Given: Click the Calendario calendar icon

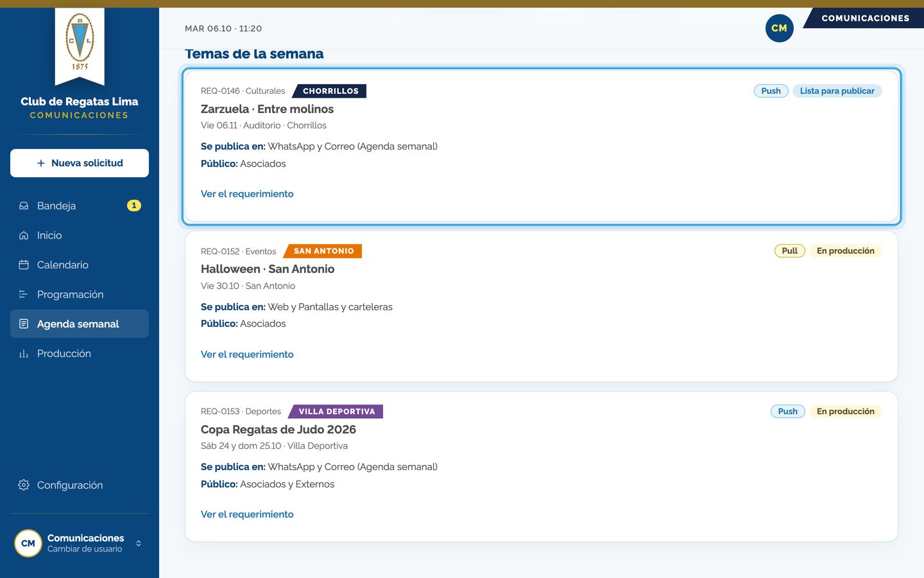Looking at the screenshot, I should (24, 265).
